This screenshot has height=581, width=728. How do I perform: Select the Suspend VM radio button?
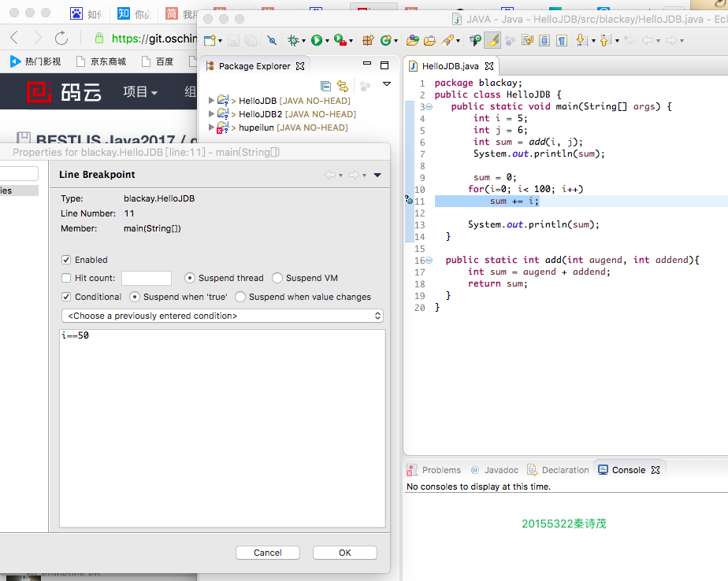coord(277,278)
